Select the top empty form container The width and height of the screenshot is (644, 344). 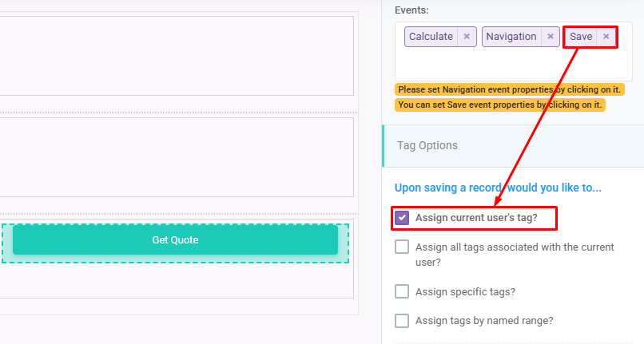coord(176,56)
